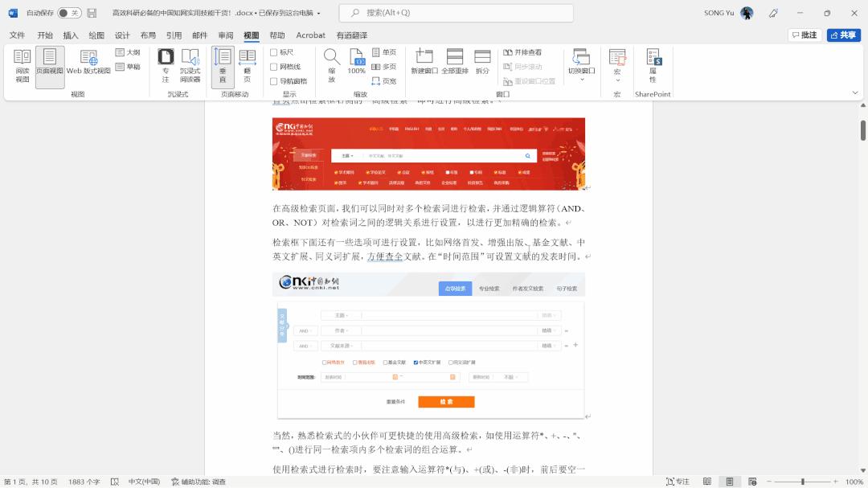Open the Acrobat ribbon tab
This screenshot has height=488, width=868.
click(x=311, y=35)
